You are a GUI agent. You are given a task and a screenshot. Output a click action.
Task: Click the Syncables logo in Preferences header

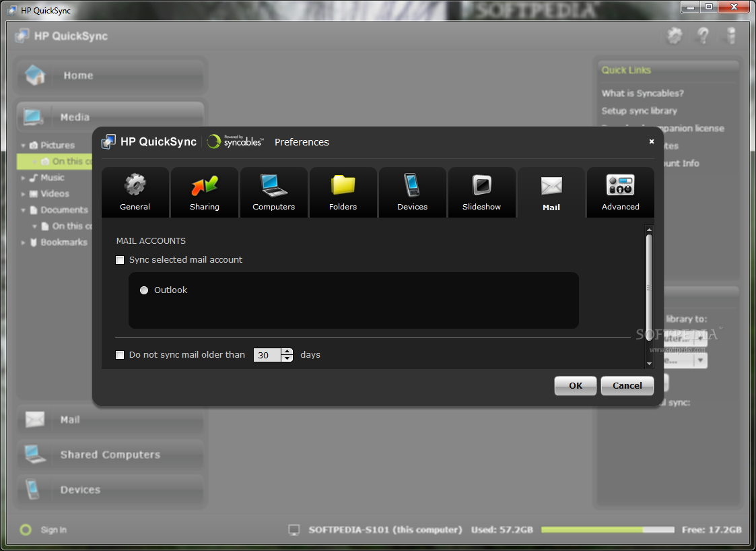pyautogui.click(x=236, y=141)
